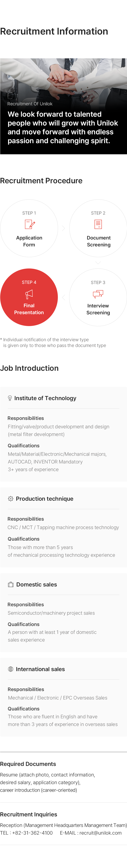The height and width of the screenshot is (868, 127).
Task: Click the globe icon beside International sales
Action: 10,669
